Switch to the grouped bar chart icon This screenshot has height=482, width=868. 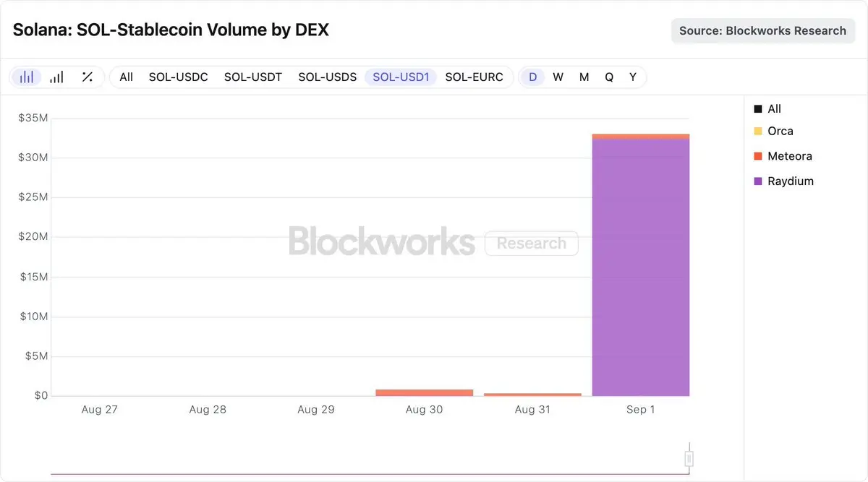pyautogui.click(x=56, y=77)
